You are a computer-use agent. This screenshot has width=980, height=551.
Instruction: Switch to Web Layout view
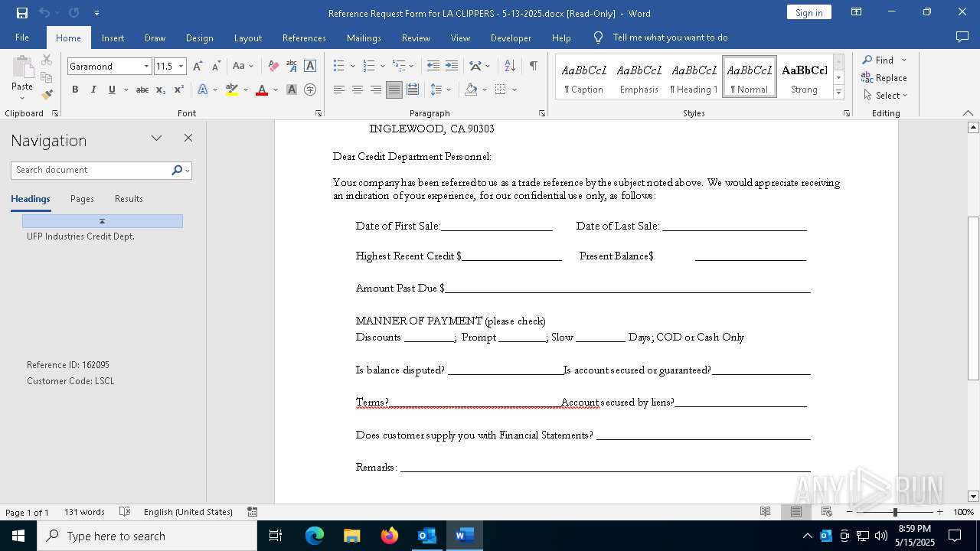click(827, 512)
